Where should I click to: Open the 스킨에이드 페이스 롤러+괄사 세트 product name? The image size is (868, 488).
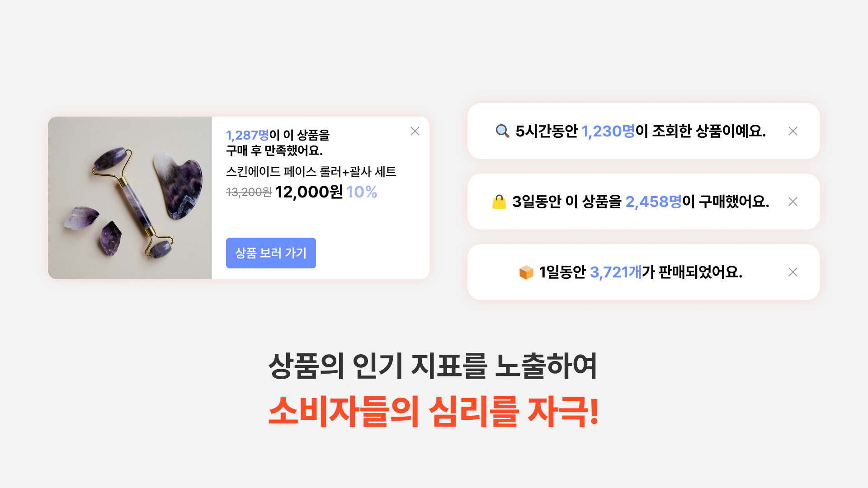311,172
